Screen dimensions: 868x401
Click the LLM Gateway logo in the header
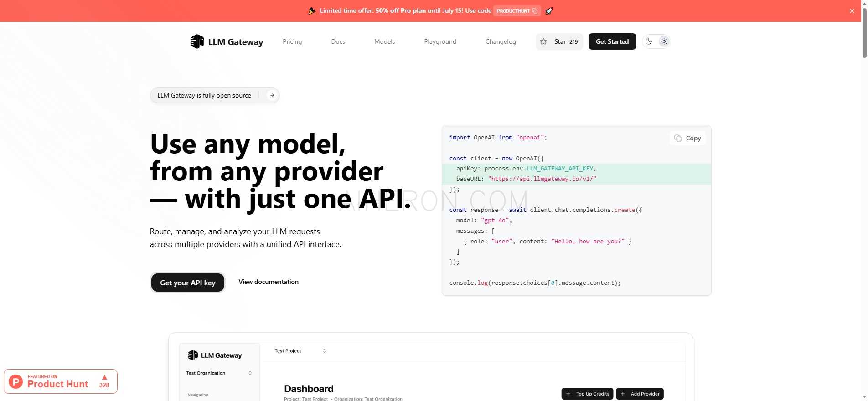[227, 41]
